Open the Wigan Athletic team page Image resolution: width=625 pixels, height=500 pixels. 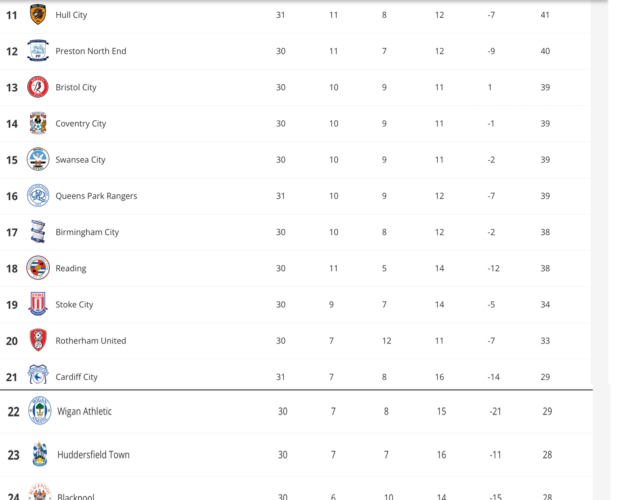[x=83, y=411]
